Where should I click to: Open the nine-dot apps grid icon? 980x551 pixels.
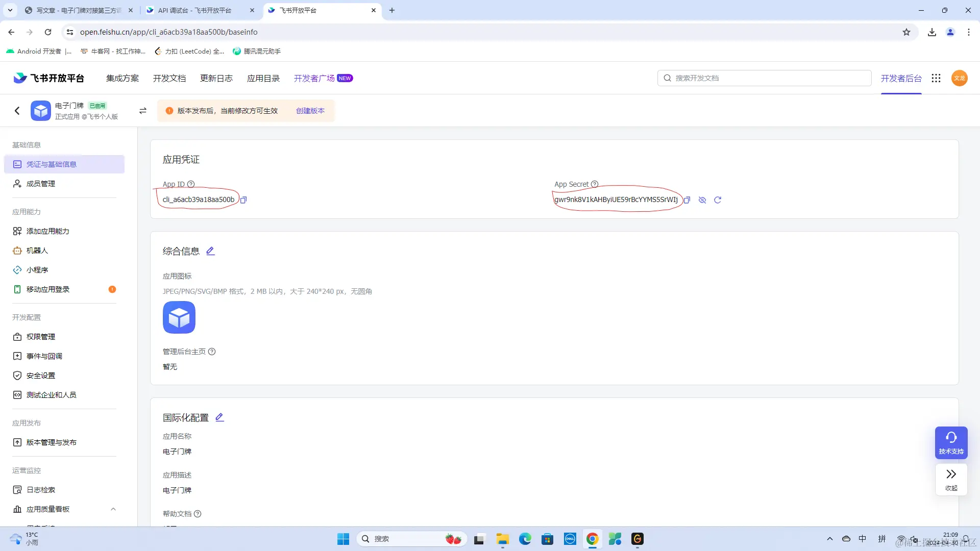[936, 78]
